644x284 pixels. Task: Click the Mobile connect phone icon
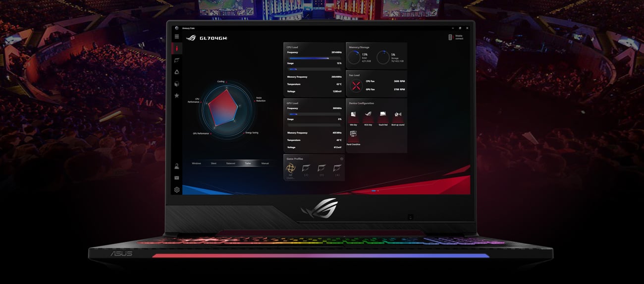pyautogui.click(x=450, y=37)
